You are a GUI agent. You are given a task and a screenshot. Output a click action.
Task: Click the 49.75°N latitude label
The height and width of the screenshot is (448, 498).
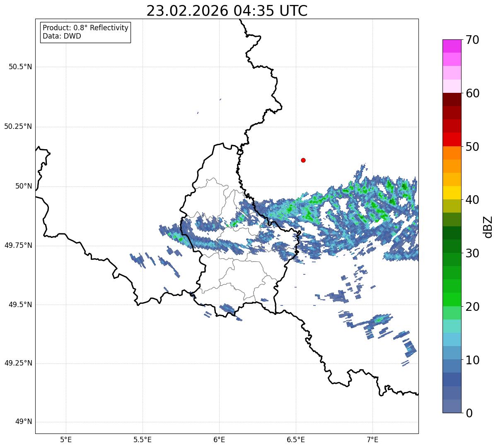point(18,245)
